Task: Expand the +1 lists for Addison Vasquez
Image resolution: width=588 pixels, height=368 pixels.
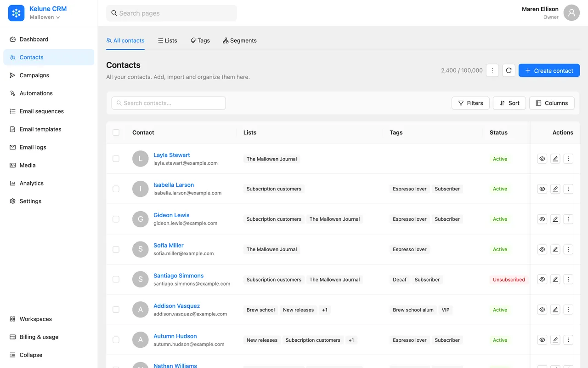Action: pos(325,310)
